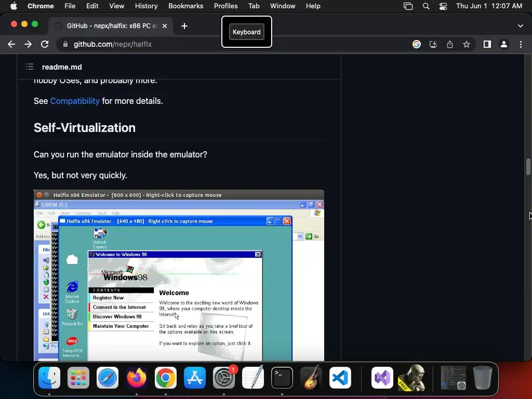Open a new Chrome tab
Image resolution: width=532 pixels, height=399 pixels.
[x=184, y=26]
